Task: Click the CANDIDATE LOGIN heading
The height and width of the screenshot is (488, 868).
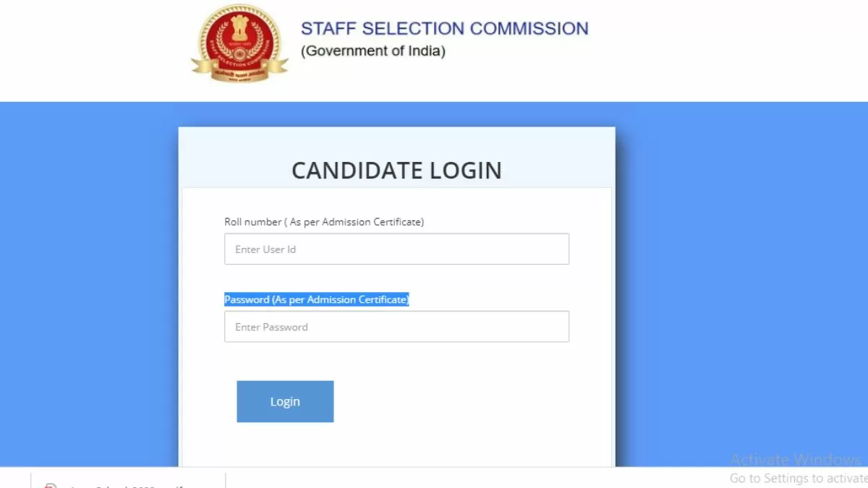Action: [396, 171]
